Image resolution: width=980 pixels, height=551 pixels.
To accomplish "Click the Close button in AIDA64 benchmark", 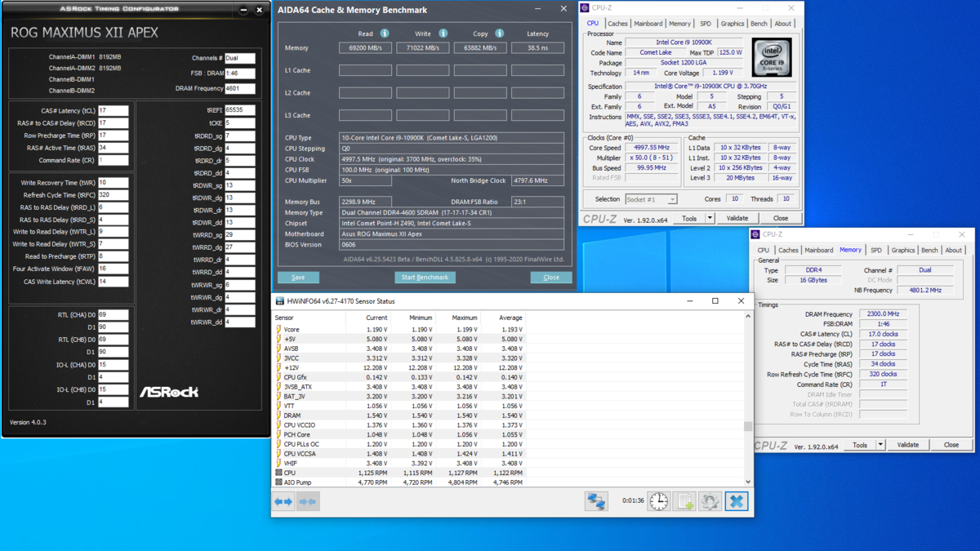I will pyautogui.click(x=551, y=278).
